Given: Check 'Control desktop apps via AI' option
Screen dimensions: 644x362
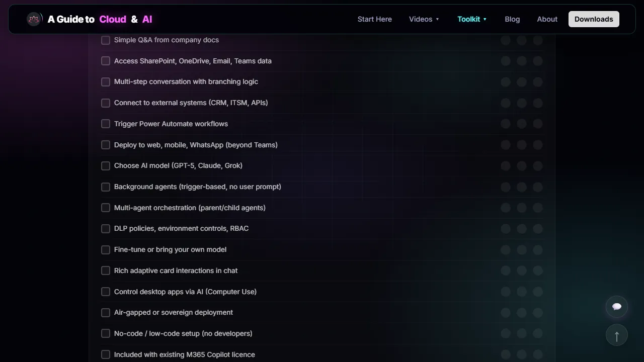Looking at the screenshot, I should 106,292.
